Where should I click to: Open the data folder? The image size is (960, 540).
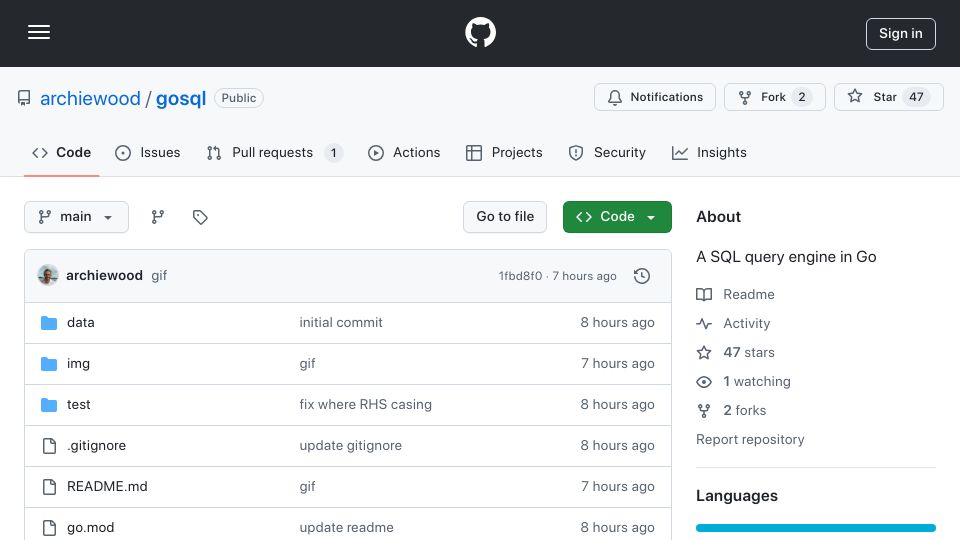coord(81,323)
